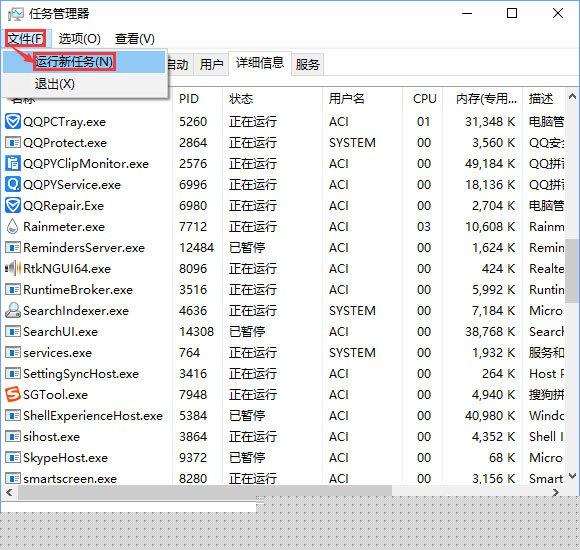Select the RemindersServer.exe process name
580x550 pixels.
point(84,247)
